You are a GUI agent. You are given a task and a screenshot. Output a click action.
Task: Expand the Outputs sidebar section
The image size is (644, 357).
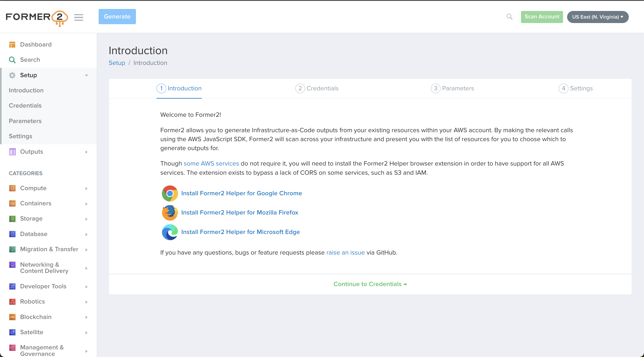click(x=48, y=152)
